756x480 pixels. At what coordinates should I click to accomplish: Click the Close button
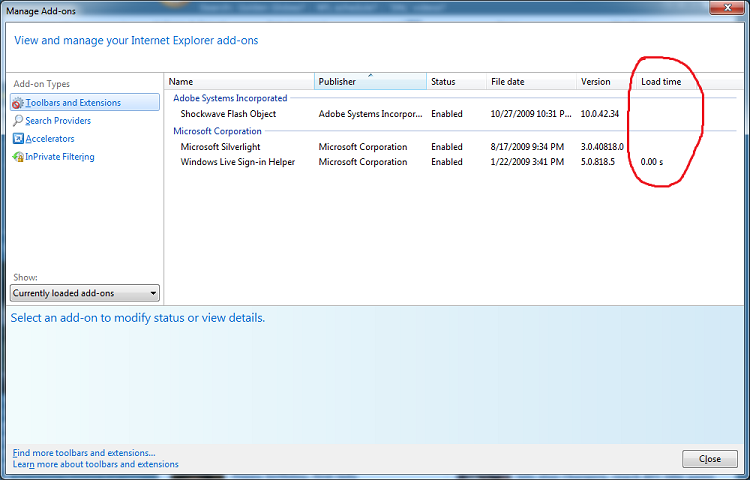(x=710, y=459)
